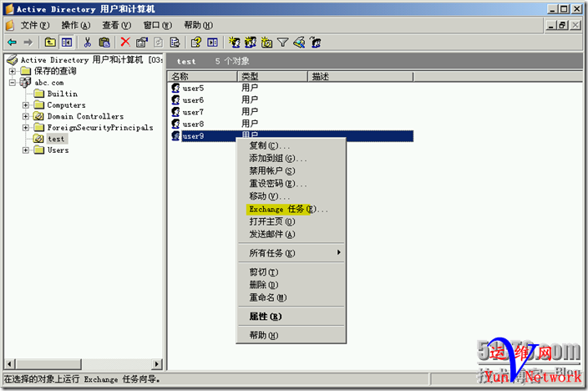
Task: Click the MMC icon at left of menu bar
Action: coord(10,25)
